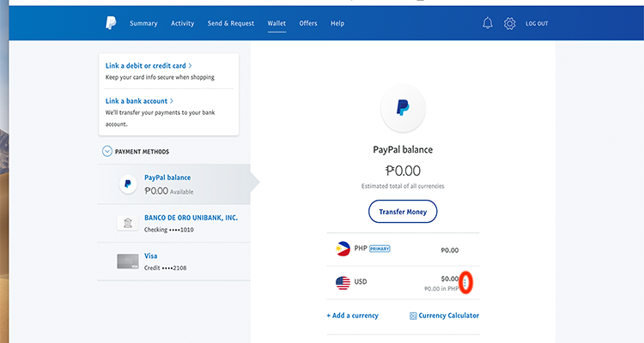Select the Wallet tab
This screenshot has width=644, height=343.
tap(276, 23)
